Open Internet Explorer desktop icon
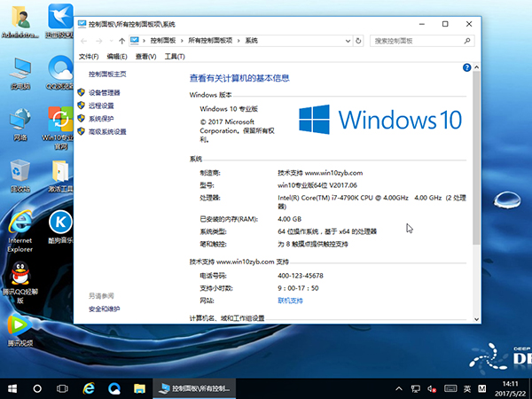Screen dimensions: 532x399 (x=20, y=227)
